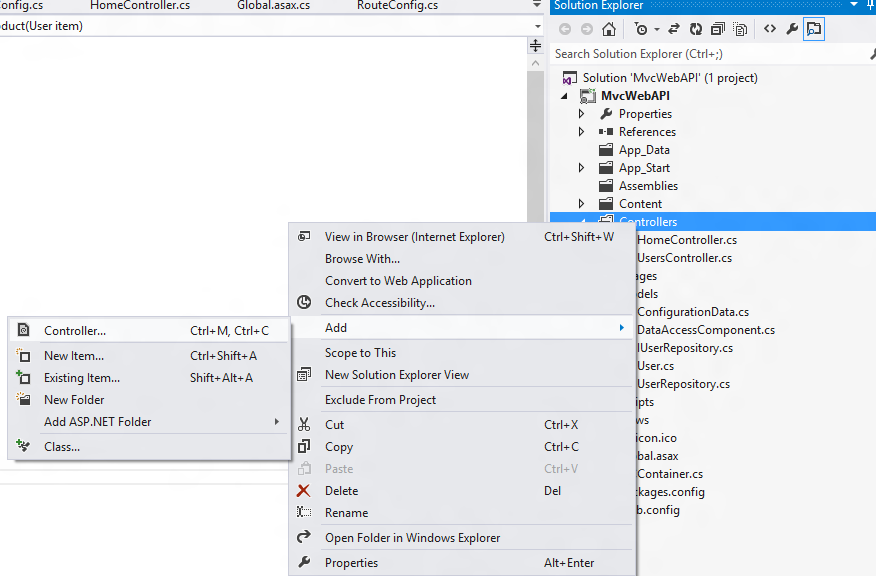
Task: Choose Exclude From Project
Action: point(462,400)
